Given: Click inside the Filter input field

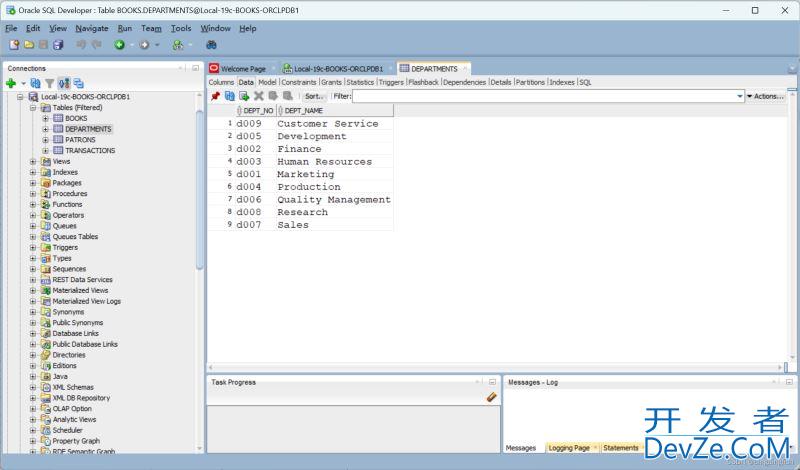Looking at the screenshot, I should tap(544, 96).
